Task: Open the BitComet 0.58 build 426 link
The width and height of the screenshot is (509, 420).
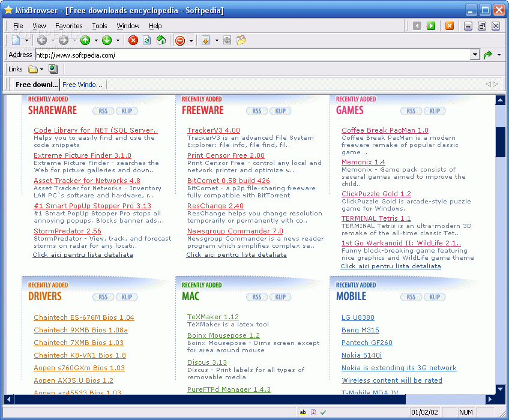Action: point(229,181)
